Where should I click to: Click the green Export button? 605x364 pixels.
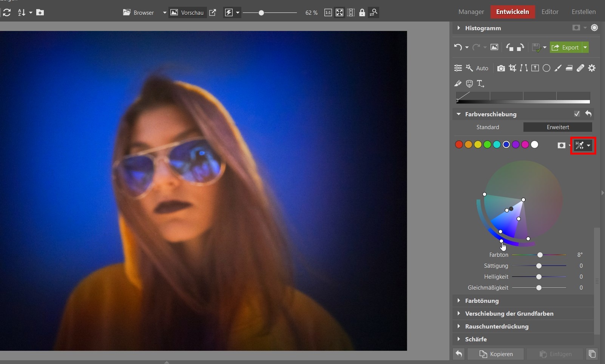coord(566,47)
